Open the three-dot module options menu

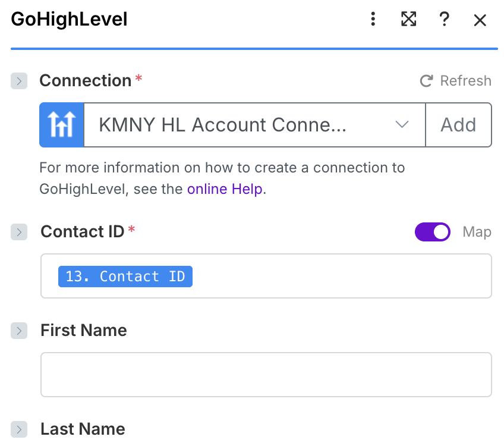[x=373, y=20]
